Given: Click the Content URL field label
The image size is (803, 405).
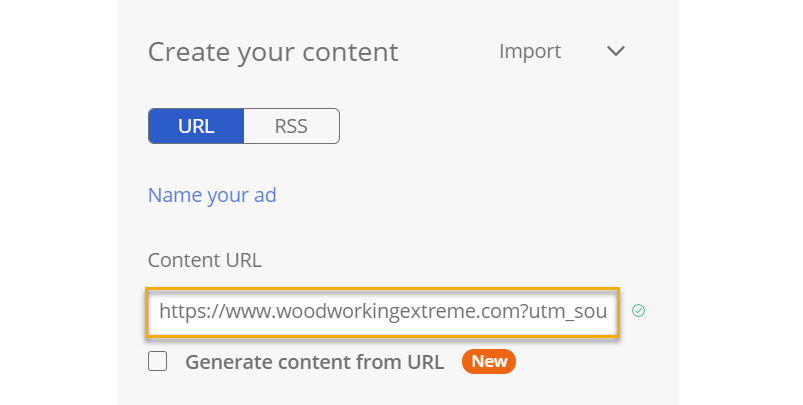Looking at the screenshot, I should 205,260.
